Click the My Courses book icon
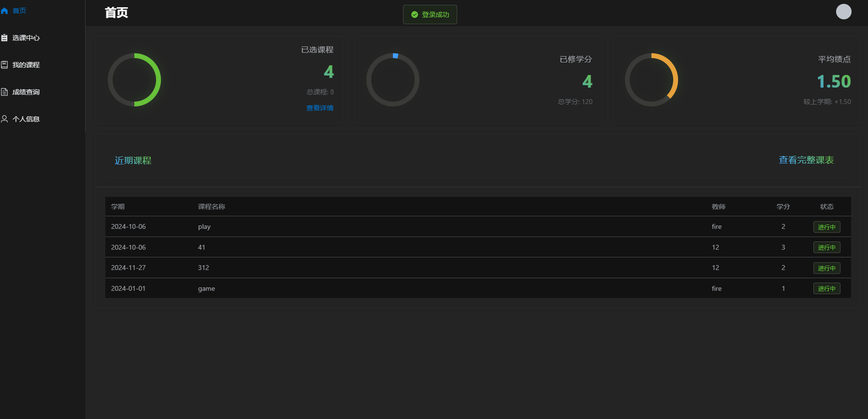 click(x=4, y=65)
